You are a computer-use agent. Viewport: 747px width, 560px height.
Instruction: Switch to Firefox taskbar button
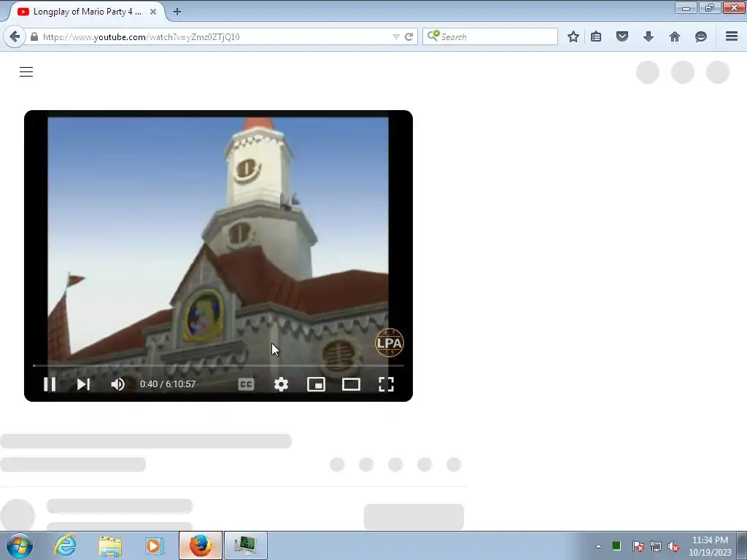click(201, 545)
